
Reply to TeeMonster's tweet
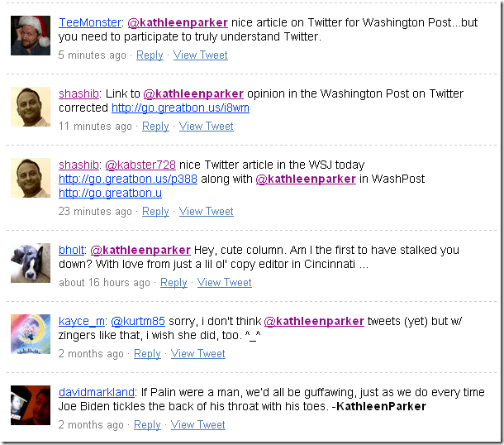click(x=150, y=55)
